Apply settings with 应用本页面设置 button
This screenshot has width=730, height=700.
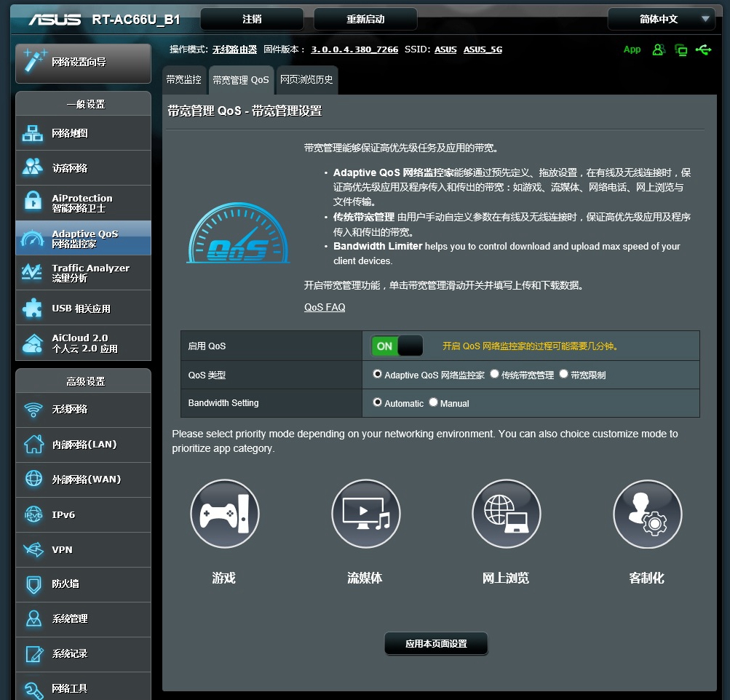(x=435, y=644)
